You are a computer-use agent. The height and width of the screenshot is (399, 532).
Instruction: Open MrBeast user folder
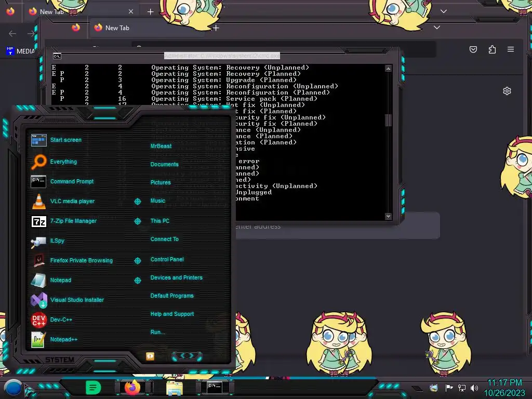pyautogui.click(x=161, y=146)
